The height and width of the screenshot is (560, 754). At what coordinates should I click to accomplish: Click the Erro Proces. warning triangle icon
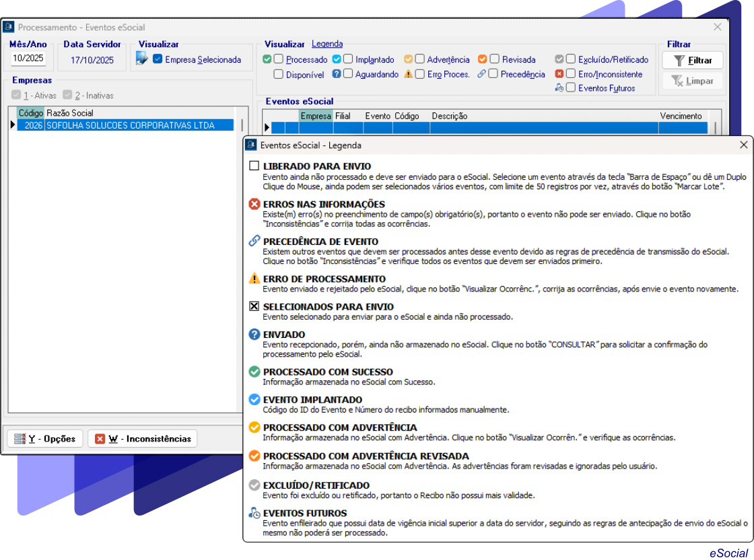409,74
